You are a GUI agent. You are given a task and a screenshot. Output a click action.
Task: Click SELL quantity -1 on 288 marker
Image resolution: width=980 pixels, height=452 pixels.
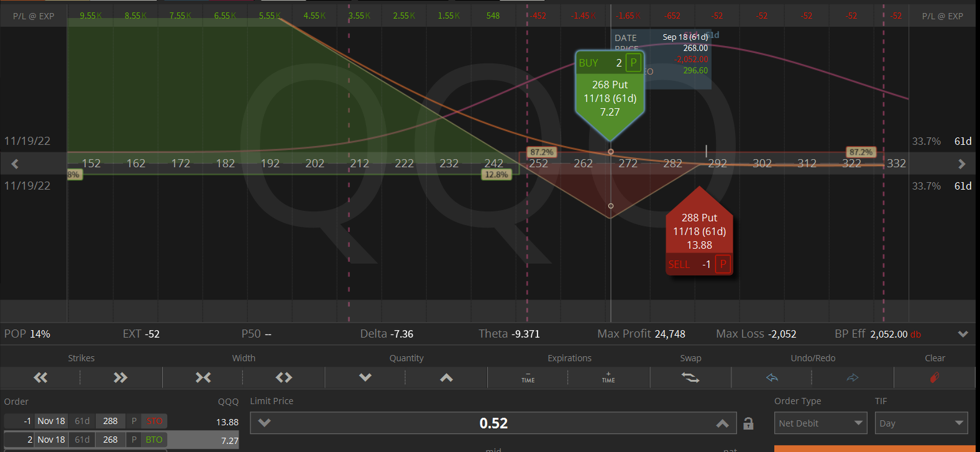[706, 264]
